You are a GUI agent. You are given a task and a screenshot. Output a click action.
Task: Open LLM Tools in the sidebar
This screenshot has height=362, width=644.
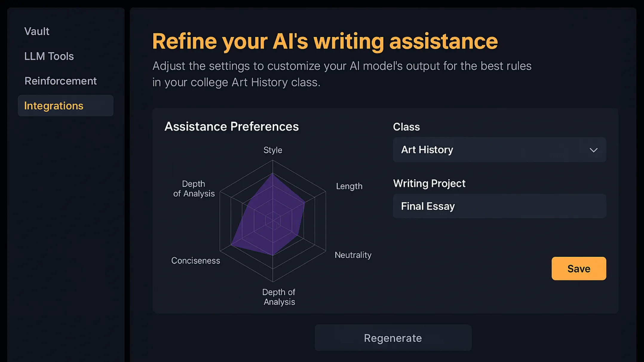pos(49,56)
